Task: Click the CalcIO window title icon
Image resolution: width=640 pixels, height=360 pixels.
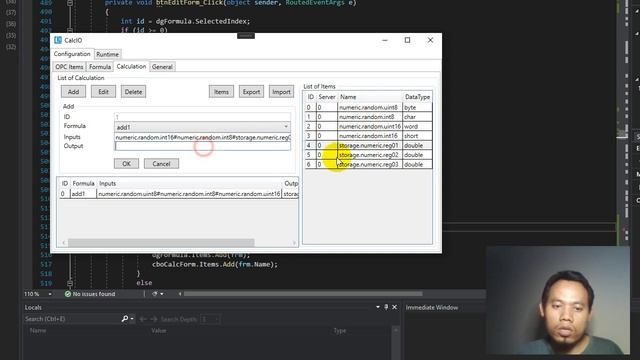Action: coord(58,40)
